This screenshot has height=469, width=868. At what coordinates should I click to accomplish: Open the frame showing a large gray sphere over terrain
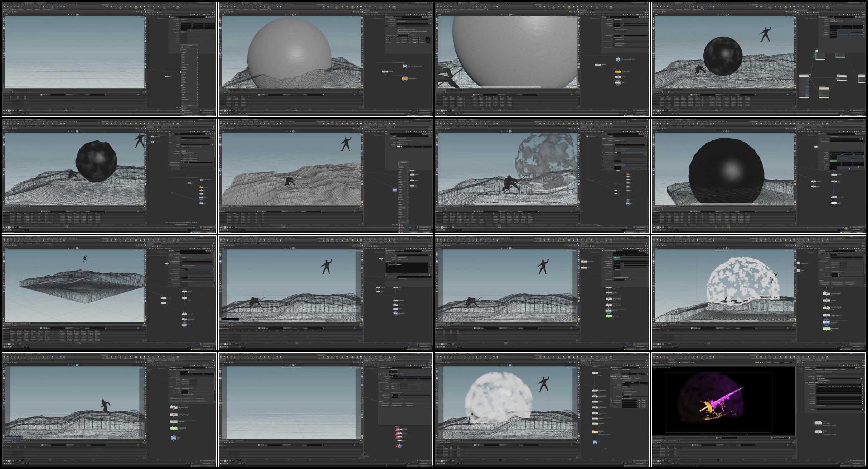point(326,59)
